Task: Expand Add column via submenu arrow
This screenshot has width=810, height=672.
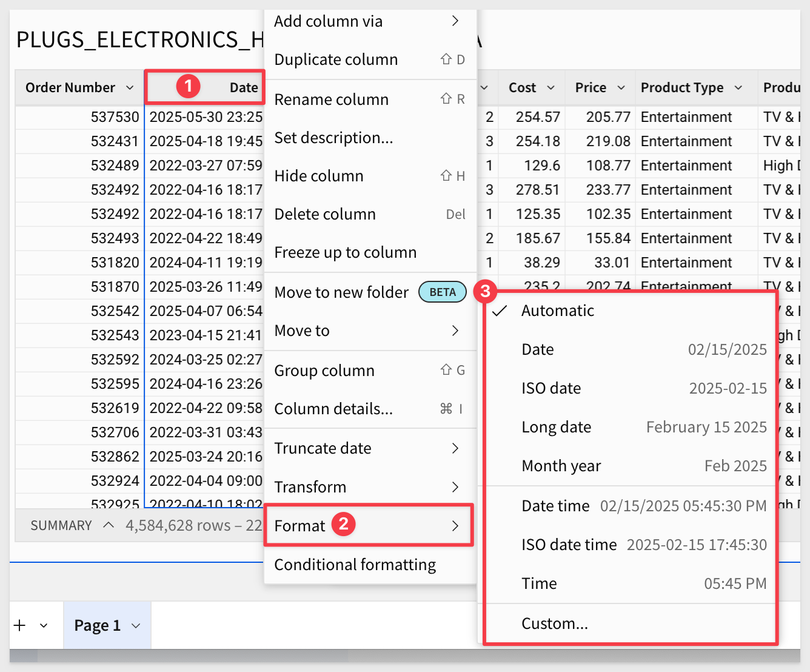Action: (x=455, y=21)
